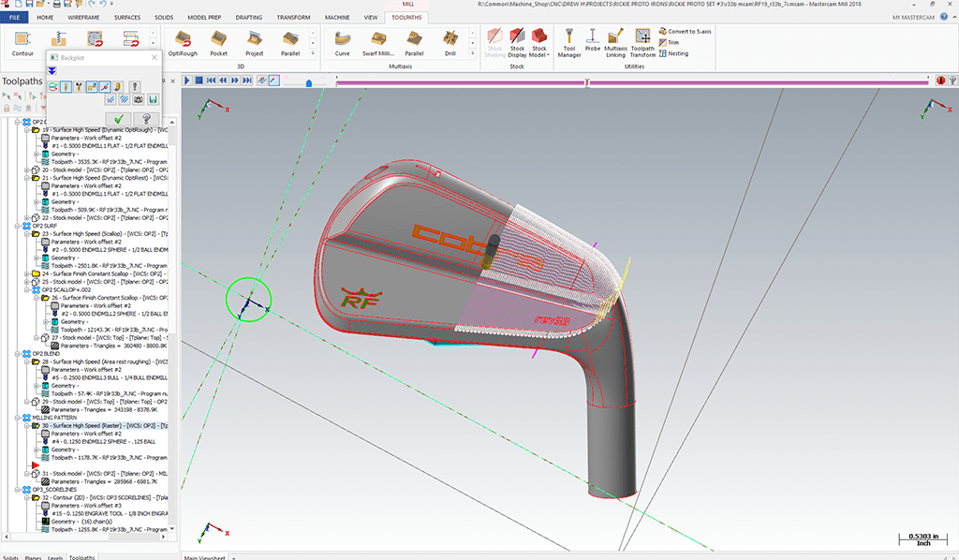Launch the Probe utility
The width and height of the screenshot is (959, 560).
[592, 40]
